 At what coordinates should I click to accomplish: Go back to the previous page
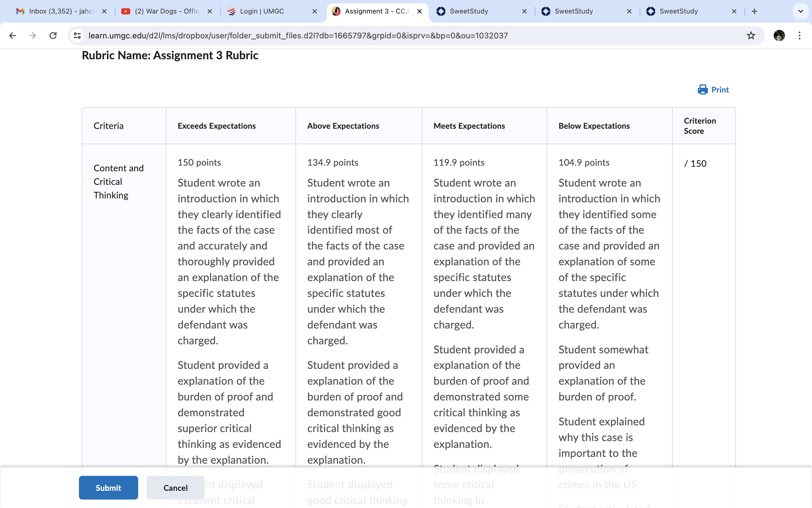(x=12, y=36)
